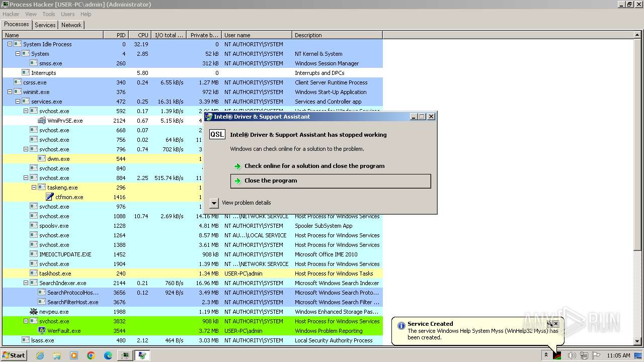Viewport: 644px width, 362px height.
Task: Open the Start menu
Action: [14, 355]
